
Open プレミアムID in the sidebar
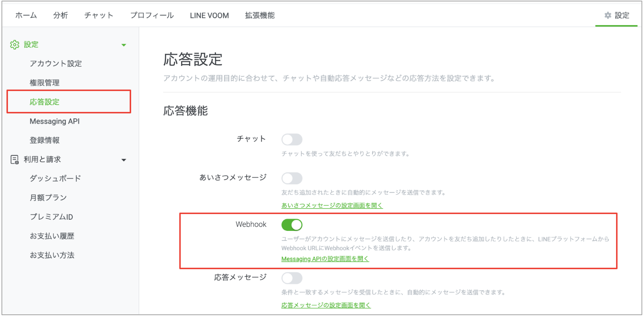point(51,217)
